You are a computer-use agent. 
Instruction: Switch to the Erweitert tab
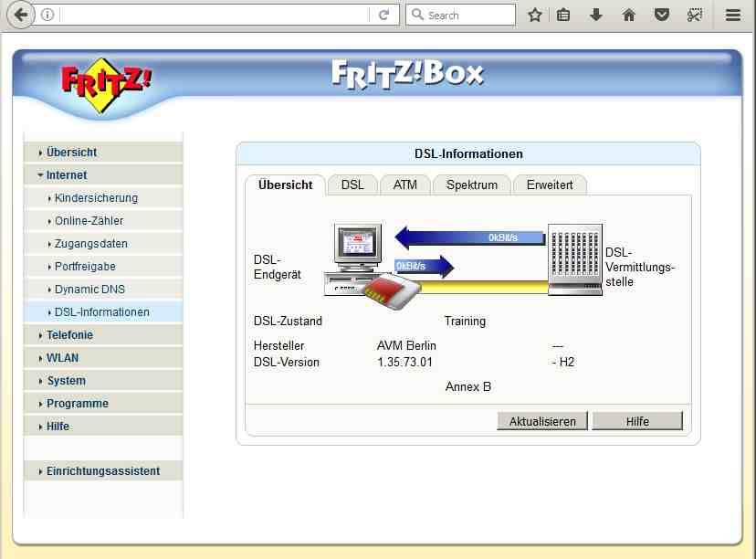(x=550, y=185)
